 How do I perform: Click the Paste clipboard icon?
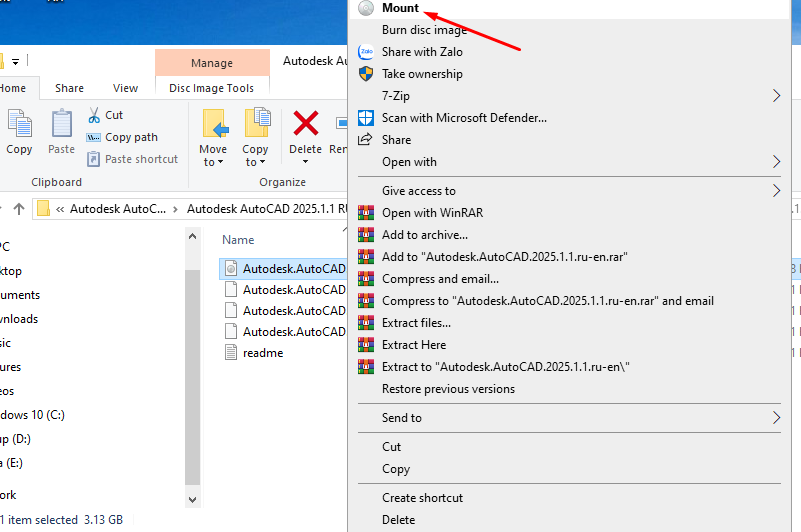pos(62,123)
